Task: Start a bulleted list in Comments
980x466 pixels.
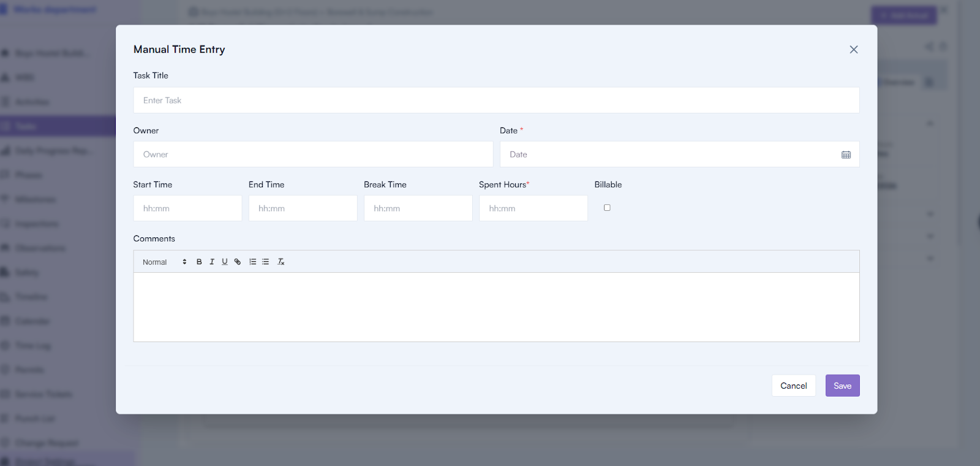Action: coord(266,262)
